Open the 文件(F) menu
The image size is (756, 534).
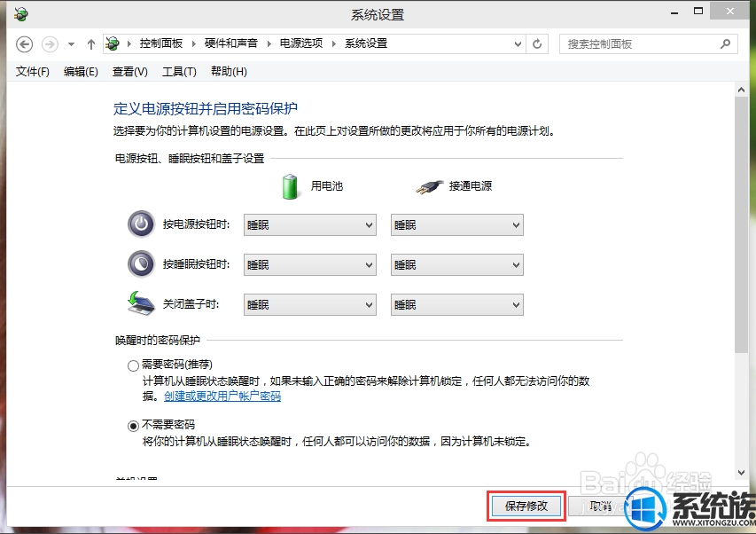tap(32, 72)
